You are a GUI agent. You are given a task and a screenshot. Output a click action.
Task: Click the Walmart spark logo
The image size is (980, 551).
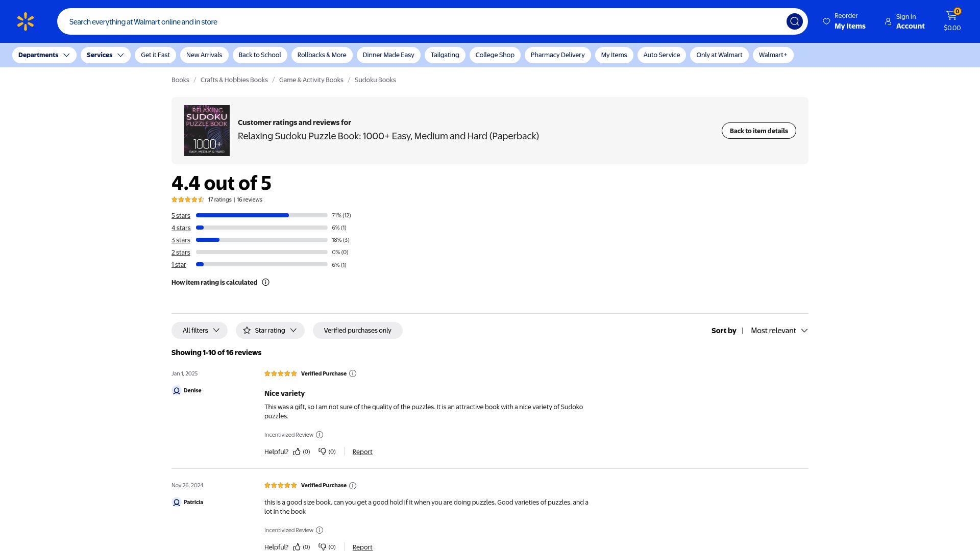(26, 21)
